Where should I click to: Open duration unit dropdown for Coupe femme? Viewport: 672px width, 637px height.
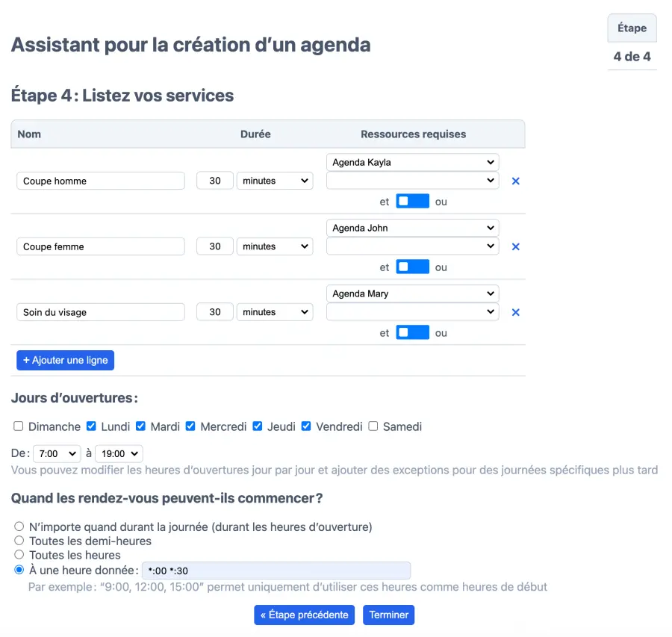[274, 246]
